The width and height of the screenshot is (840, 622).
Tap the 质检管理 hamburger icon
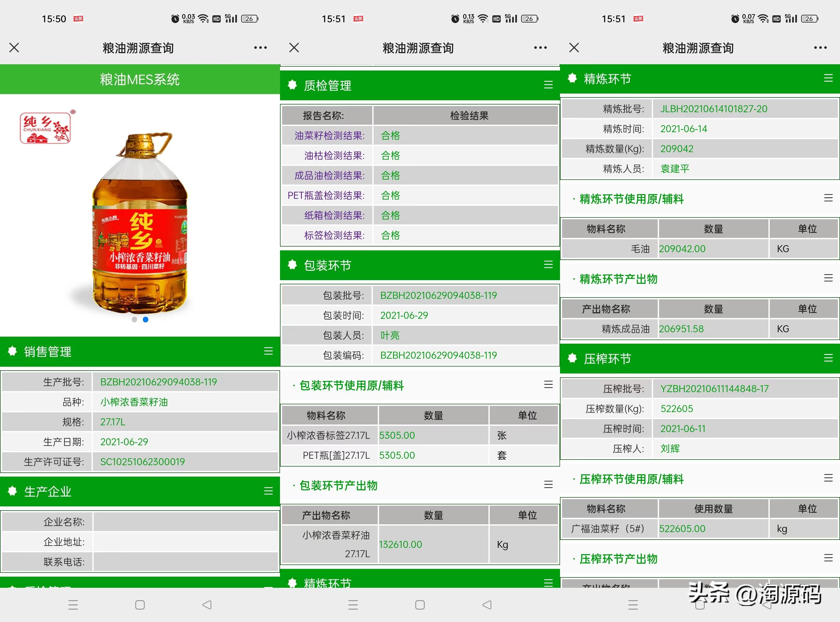click(548, 85)
